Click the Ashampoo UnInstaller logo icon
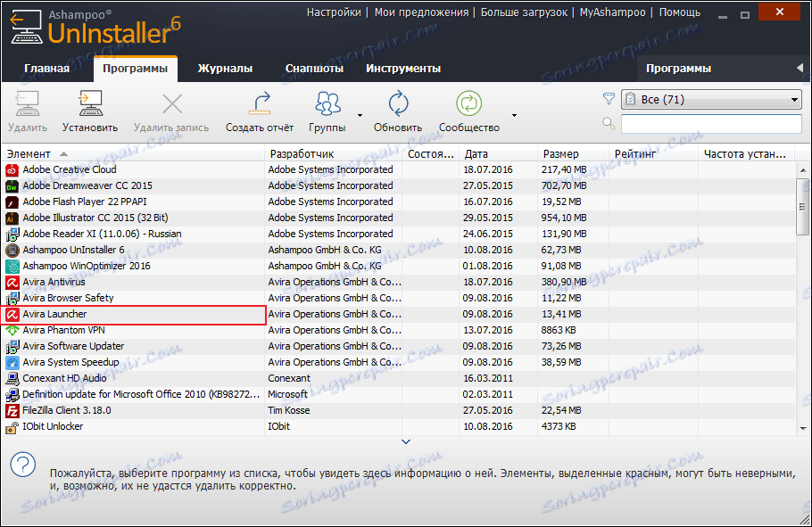The width and height of the screenshot is (812, 527). click(25, 28)
